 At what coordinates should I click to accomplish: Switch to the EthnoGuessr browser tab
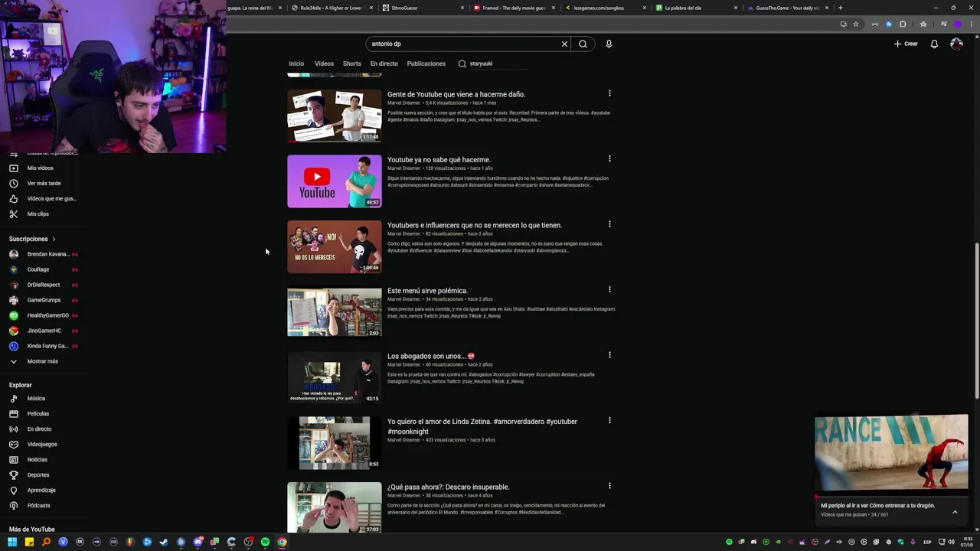tap(423, 8)
